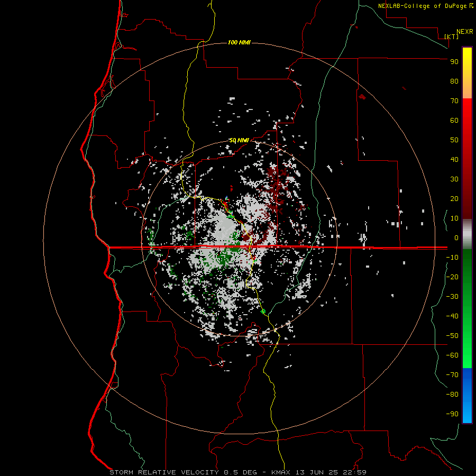The width and height of the screenshot is (476, 476).
Task: Click the -30 value on velocity scale
Action: point(452,297)
